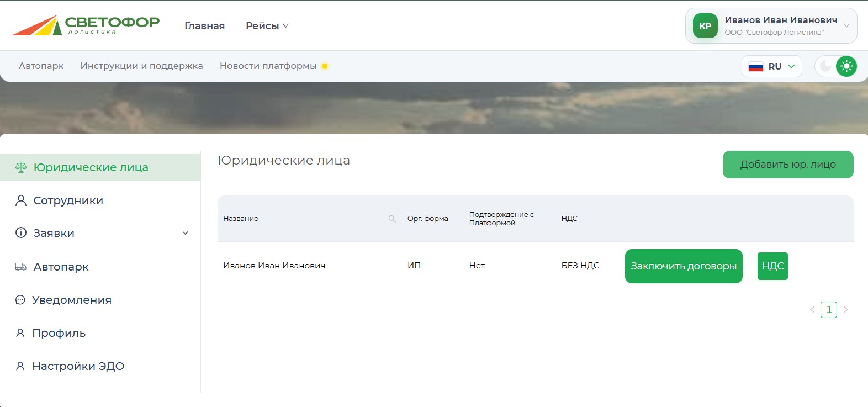Open Новости платформы
Viewport: 868px width, 407px height.
pos(268,66)
